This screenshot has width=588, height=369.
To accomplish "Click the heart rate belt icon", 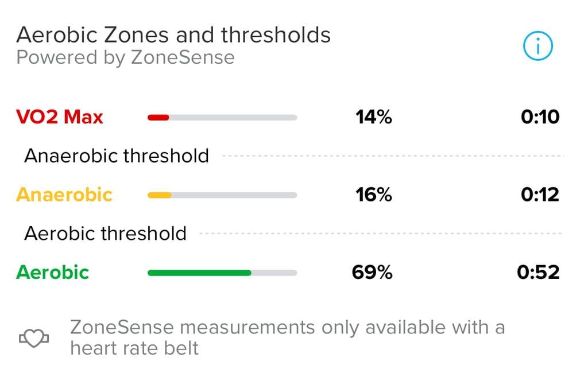I will click(x=33, y=337).
